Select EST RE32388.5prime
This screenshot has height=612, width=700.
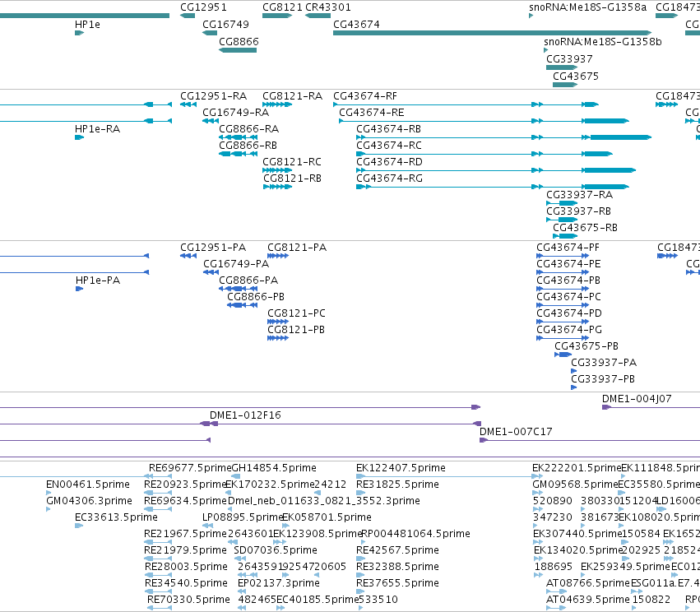pyautogui.click(x=397, y=567)
